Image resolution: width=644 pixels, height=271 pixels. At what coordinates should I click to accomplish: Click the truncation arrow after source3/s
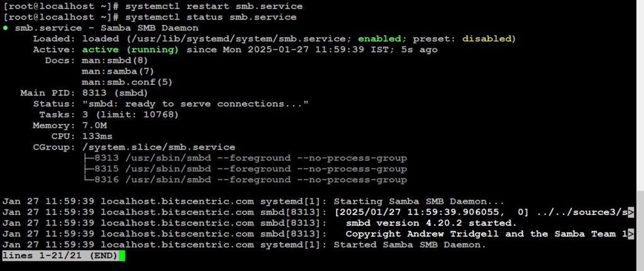click(631, 213)
